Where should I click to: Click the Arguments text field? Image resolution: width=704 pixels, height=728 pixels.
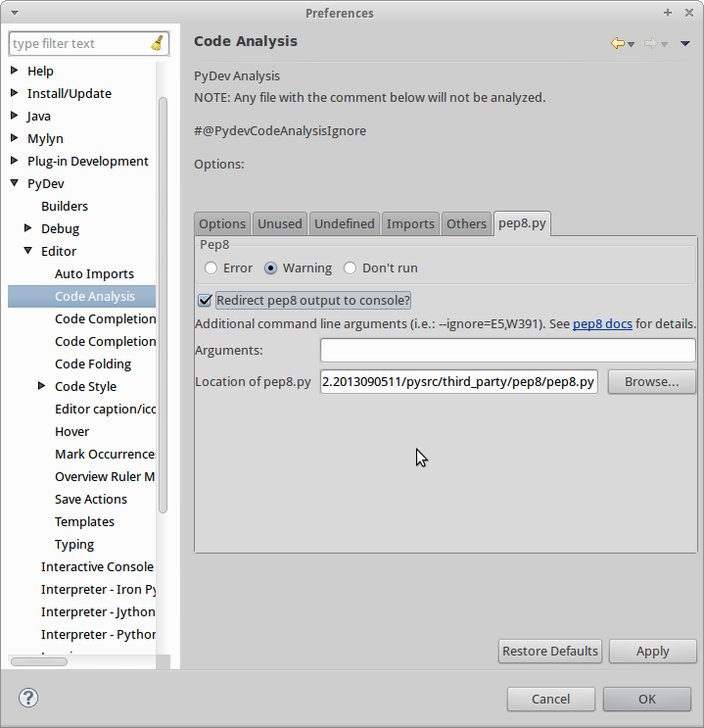pyautogui.click(x=507, y=351)
